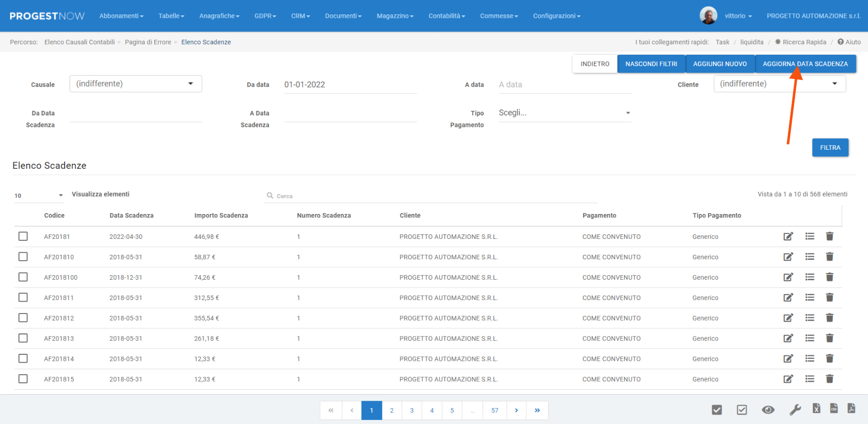Export the table as CSV
The height and width of the screenshot is (424, 868).
click(834, 409)
